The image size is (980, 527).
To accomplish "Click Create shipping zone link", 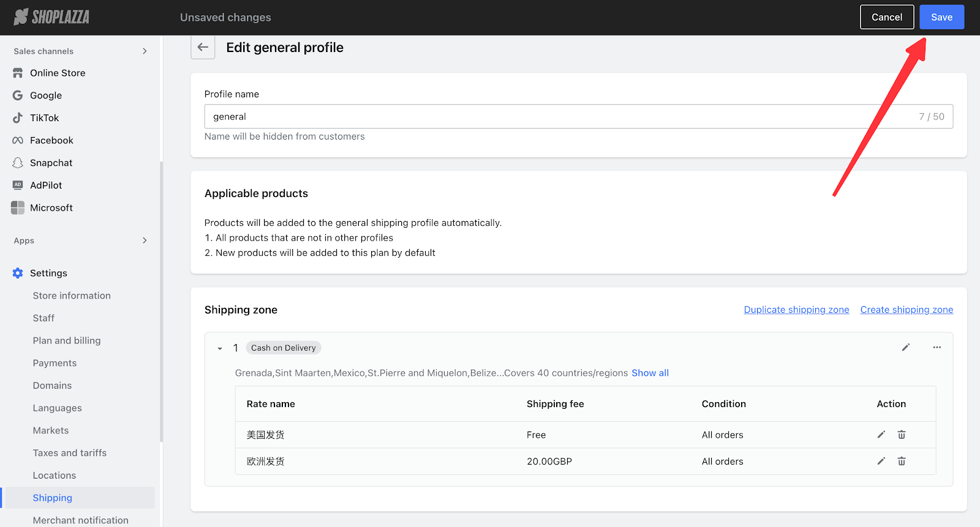I will 906,310.
